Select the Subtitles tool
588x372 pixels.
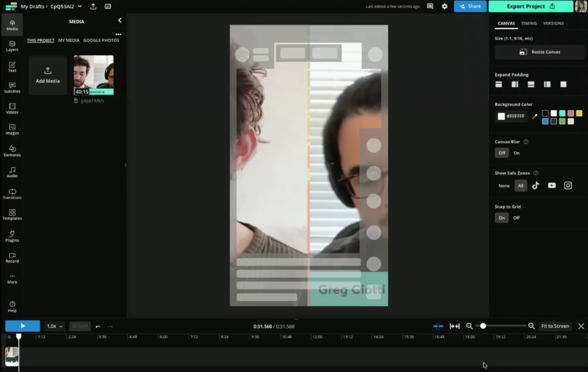tap(12, 87)
